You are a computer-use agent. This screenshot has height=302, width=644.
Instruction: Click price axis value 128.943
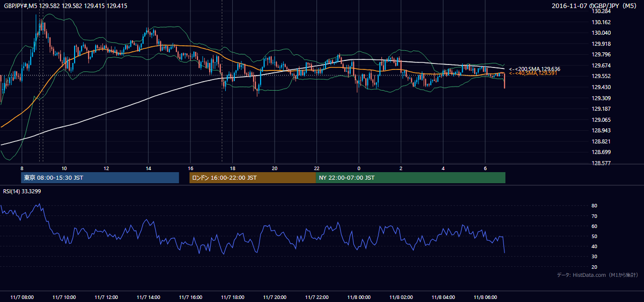coord(601,130)
